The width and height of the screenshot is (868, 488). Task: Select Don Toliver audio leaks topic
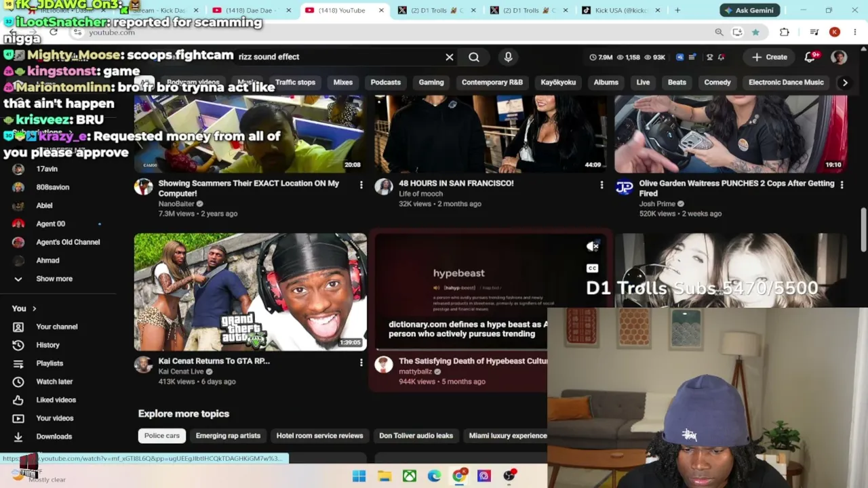coord(416,436)
